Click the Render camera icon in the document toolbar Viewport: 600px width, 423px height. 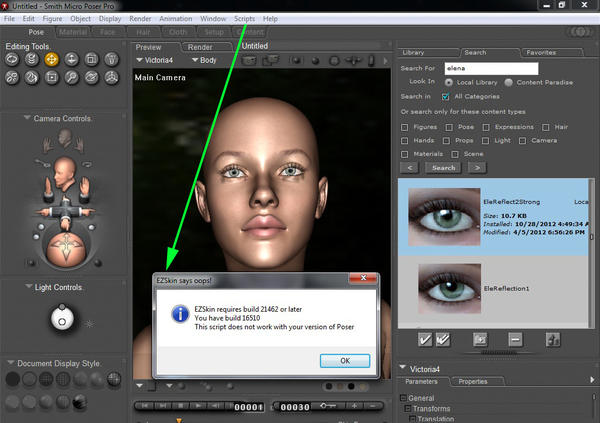coord(249,60)
